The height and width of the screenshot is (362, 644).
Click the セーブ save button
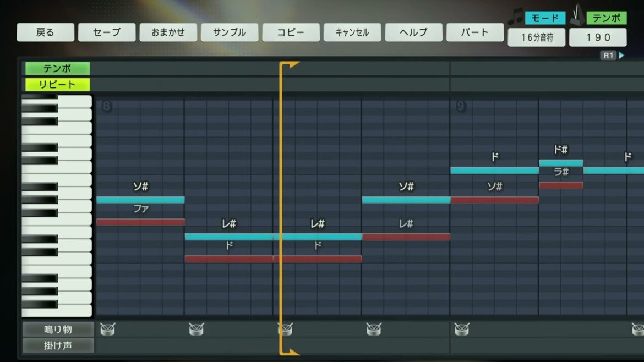[107, 32]
